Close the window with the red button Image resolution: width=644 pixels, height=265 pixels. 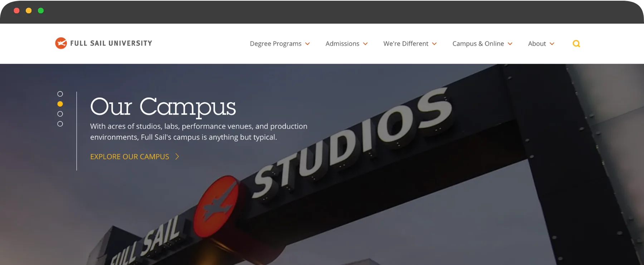16,11
